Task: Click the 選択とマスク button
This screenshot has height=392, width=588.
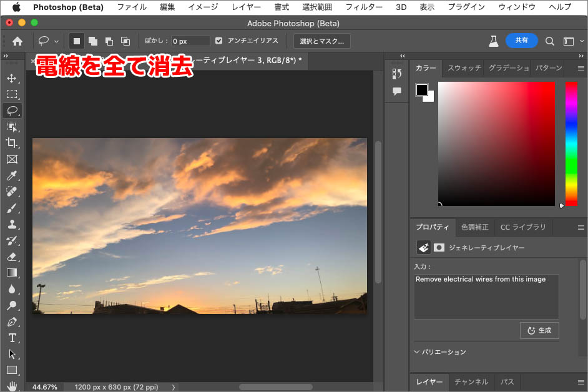Action: pyautogui.click(x=322, y=41)
